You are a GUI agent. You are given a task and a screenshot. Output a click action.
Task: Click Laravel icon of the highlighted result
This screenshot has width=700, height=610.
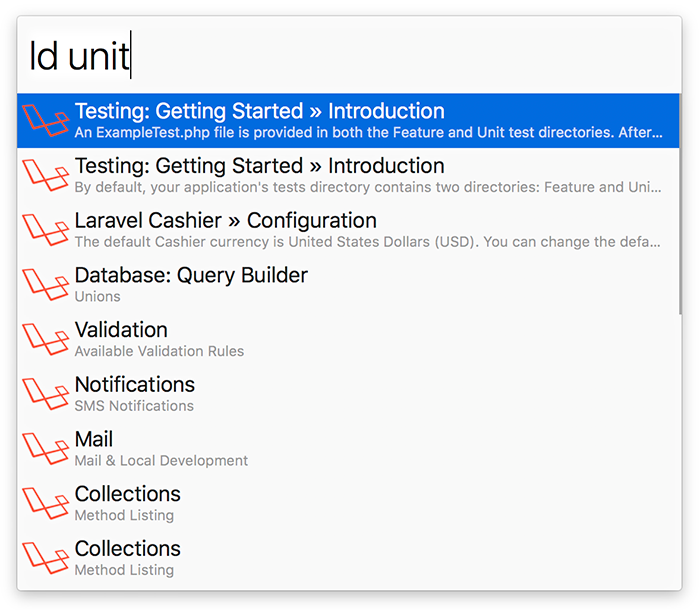pos(46,120)
